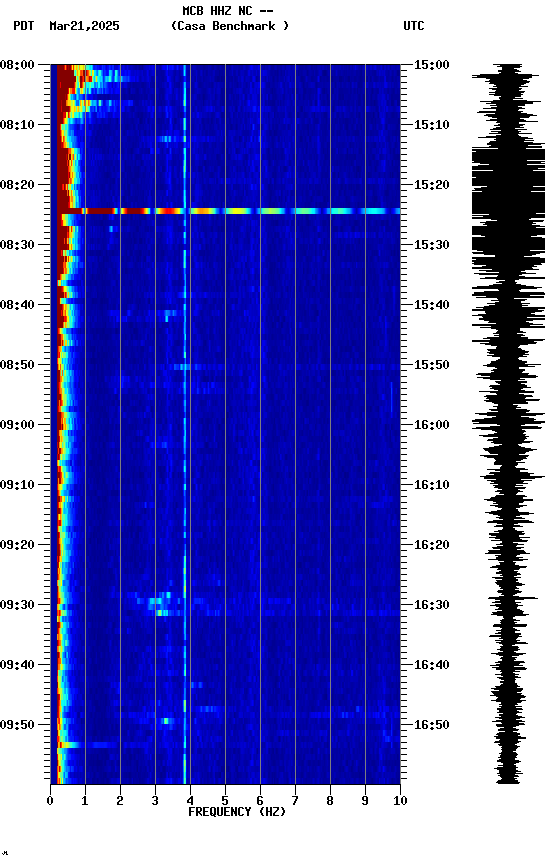Click the 16:00 UTC time label

click(431, 425)
